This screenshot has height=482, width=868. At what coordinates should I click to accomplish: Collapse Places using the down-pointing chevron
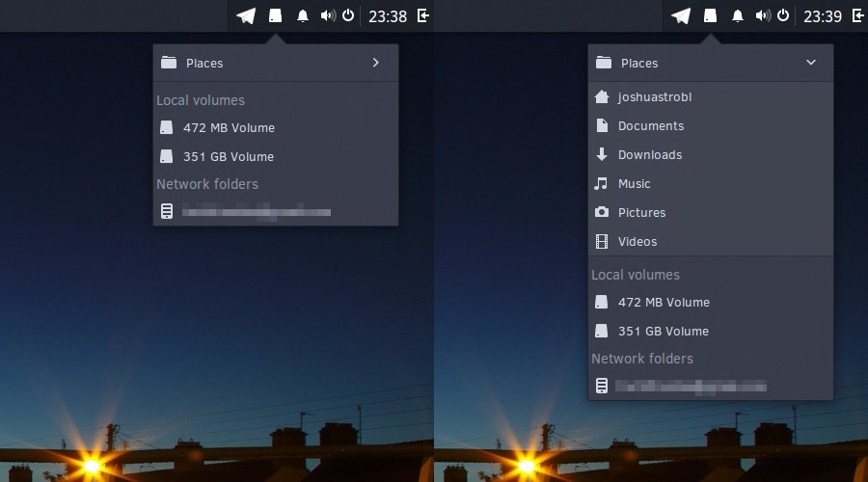tap(810, 63)
